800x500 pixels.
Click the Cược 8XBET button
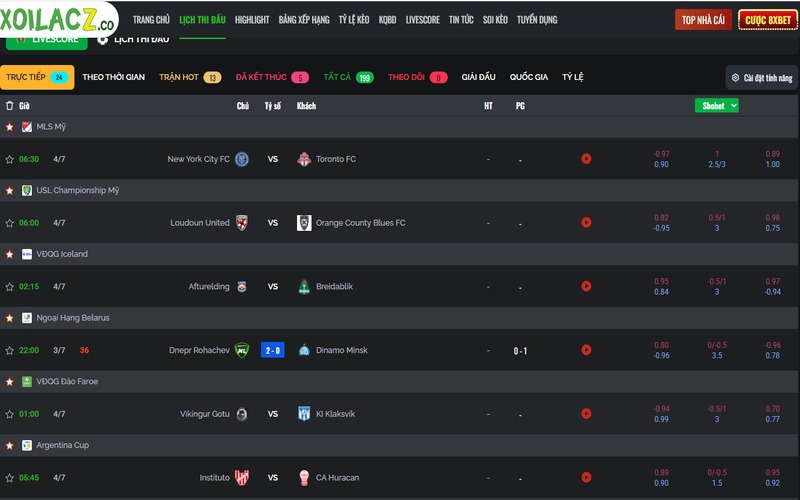[x=768, y=20]
